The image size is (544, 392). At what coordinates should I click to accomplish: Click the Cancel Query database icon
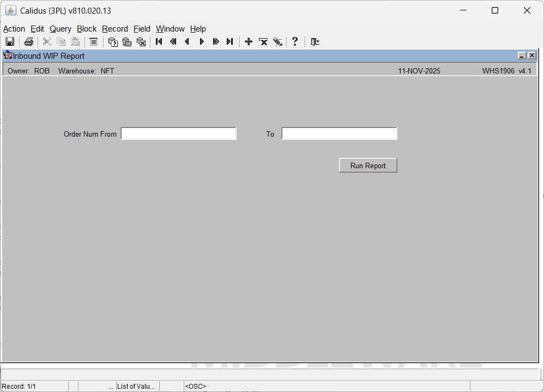pyautogui.click(x=141, y=42)
